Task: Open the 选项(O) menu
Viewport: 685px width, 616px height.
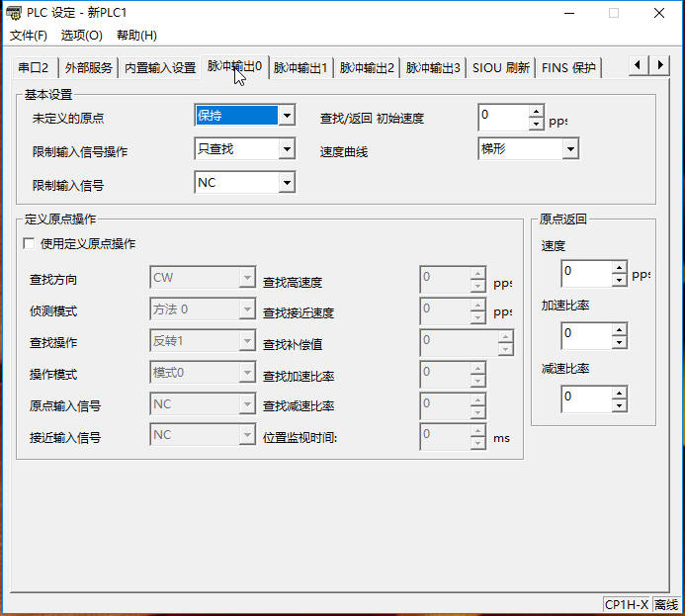Action: pos(81,36)
